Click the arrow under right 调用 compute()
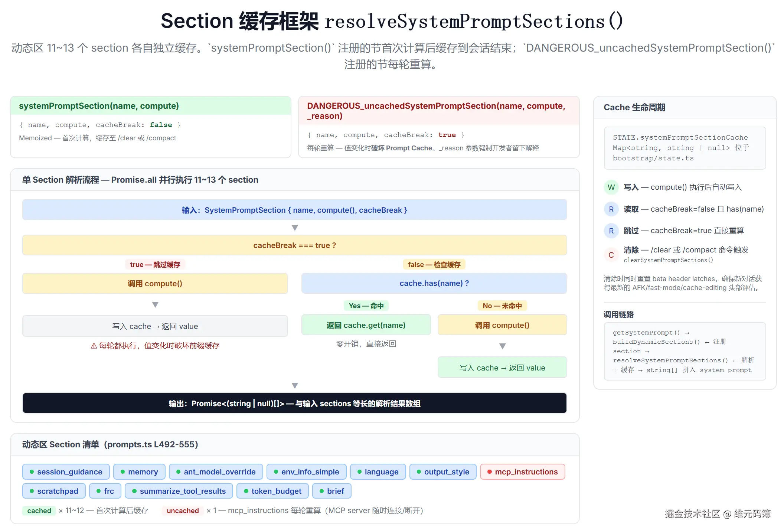The height and width of the screenshot is (532, 784). click(x=502, y=346)
